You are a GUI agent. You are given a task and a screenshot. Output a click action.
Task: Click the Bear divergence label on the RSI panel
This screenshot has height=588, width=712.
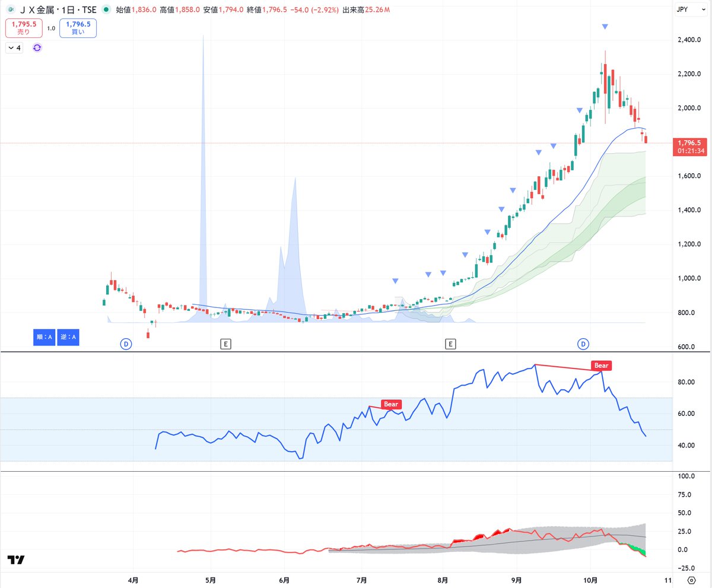click(600, 365)
